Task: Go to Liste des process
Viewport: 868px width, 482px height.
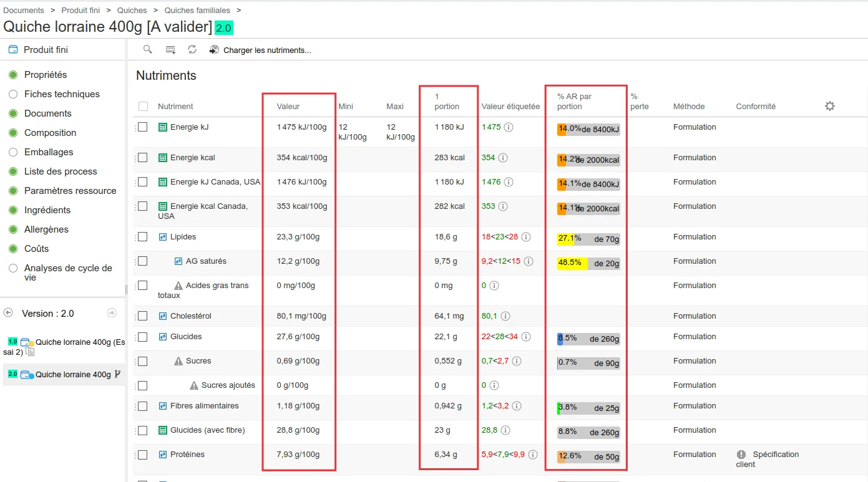Action: [61, 171]
